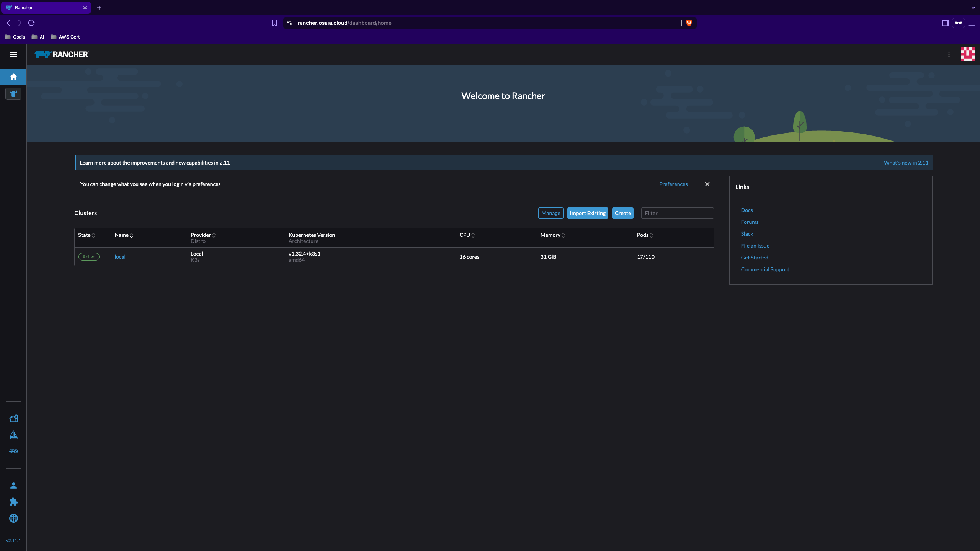Click the Manage clusters button

click(550, 213)
